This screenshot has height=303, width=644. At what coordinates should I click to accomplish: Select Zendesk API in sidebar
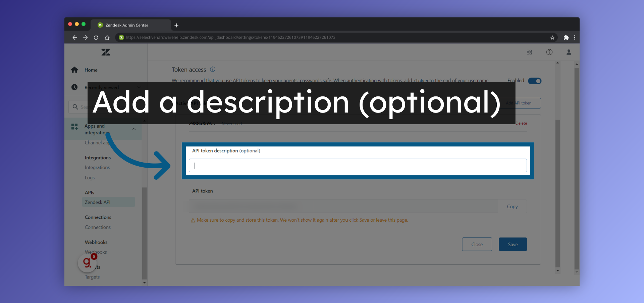click(108, 202)
